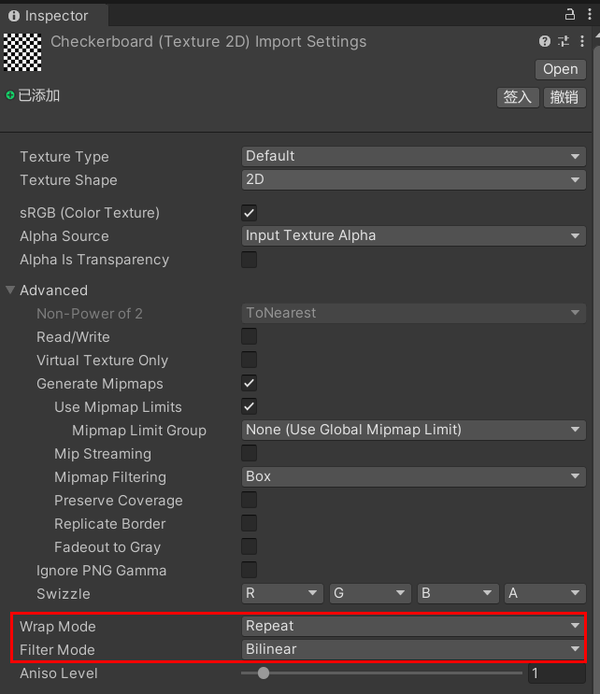Expand the Filter Mode dropdown
The image size is (600, 694).
(413, 649)
